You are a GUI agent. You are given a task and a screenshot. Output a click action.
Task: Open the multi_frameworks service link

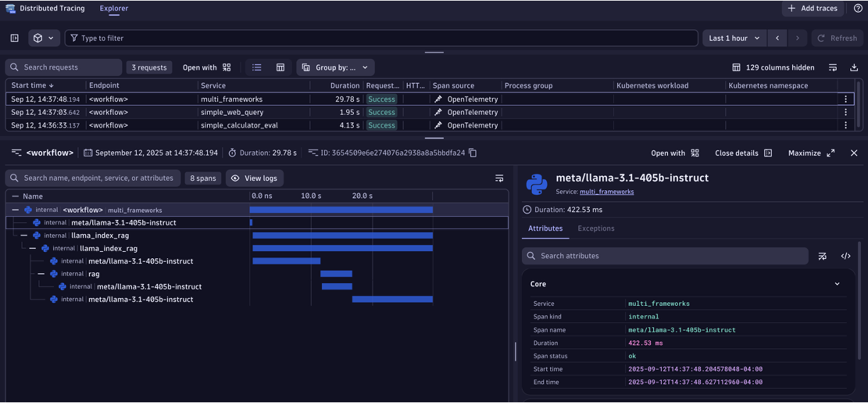(x=606, y=192)
